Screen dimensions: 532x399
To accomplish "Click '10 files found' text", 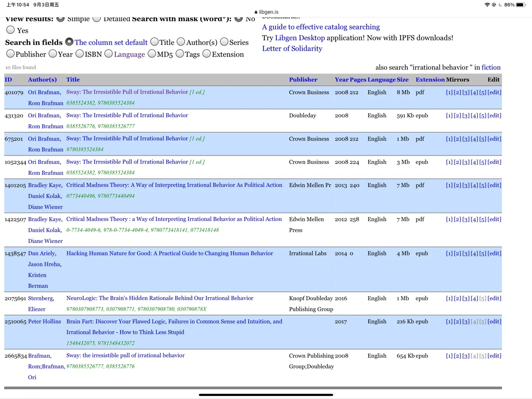I will pyautogui.click(x=20, y=67).
